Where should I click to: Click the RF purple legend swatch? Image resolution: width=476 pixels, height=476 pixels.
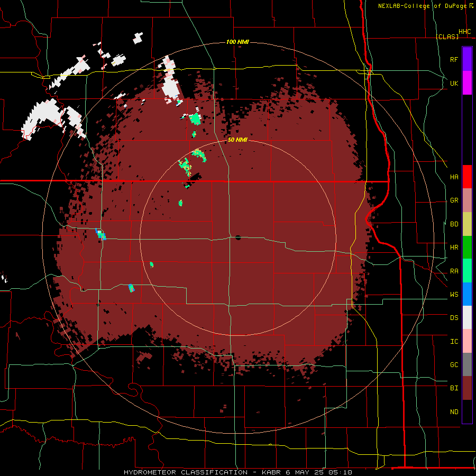[467, 59]
